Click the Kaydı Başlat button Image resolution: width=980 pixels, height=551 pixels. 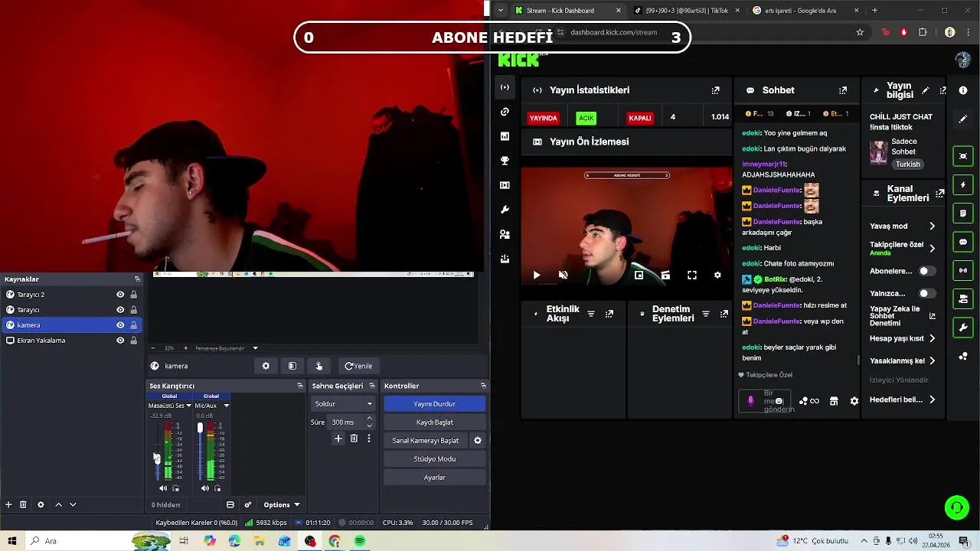434,422
